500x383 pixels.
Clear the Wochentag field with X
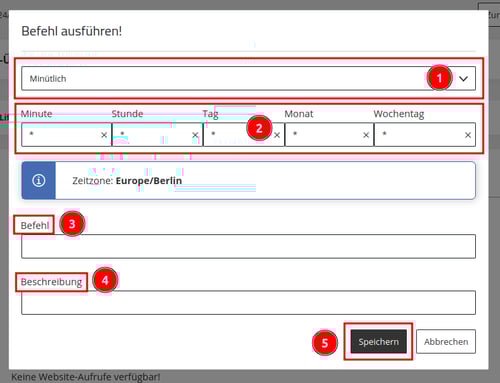[x=468, y=135]
